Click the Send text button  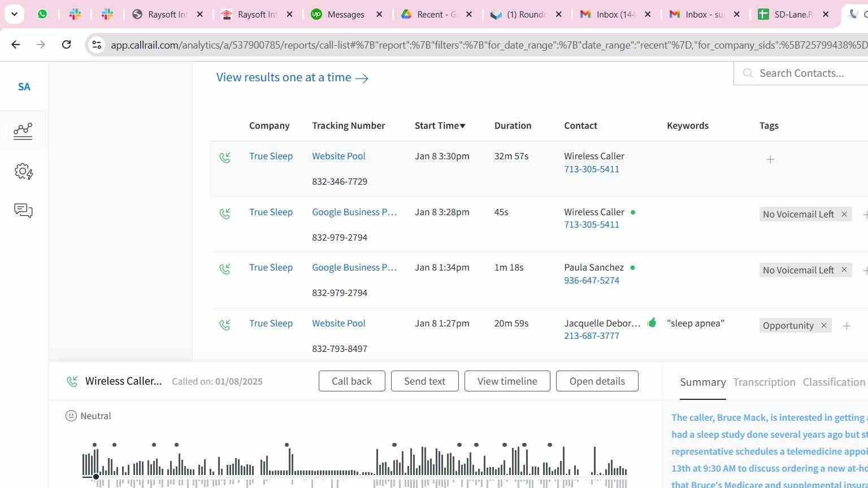pyautogui.click(x=424, y=381)
